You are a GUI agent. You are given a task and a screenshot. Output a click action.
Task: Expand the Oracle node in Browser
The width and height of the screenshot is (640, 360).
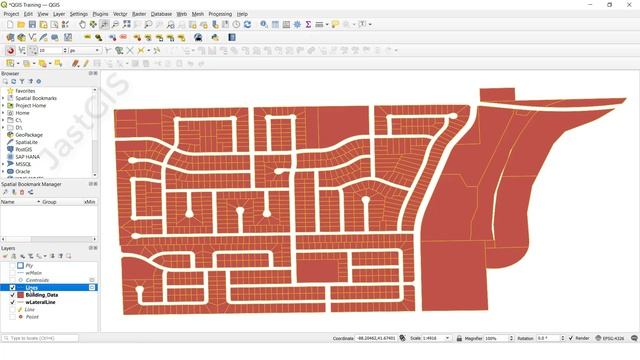point(3,171)
